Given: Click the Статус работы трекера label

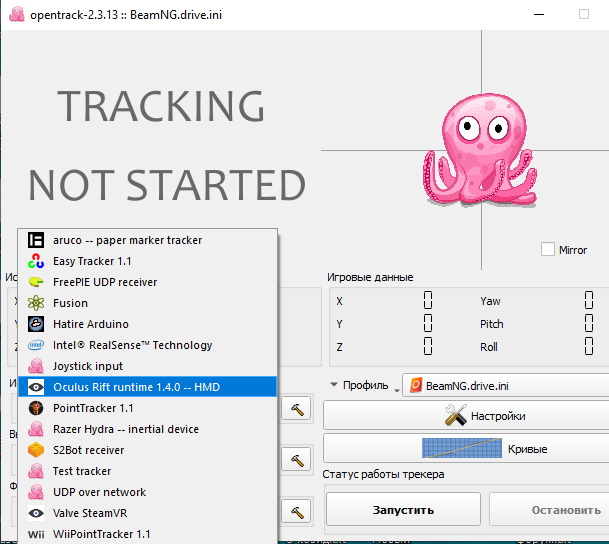Looking at the screenshot, I should click(383, 474).
